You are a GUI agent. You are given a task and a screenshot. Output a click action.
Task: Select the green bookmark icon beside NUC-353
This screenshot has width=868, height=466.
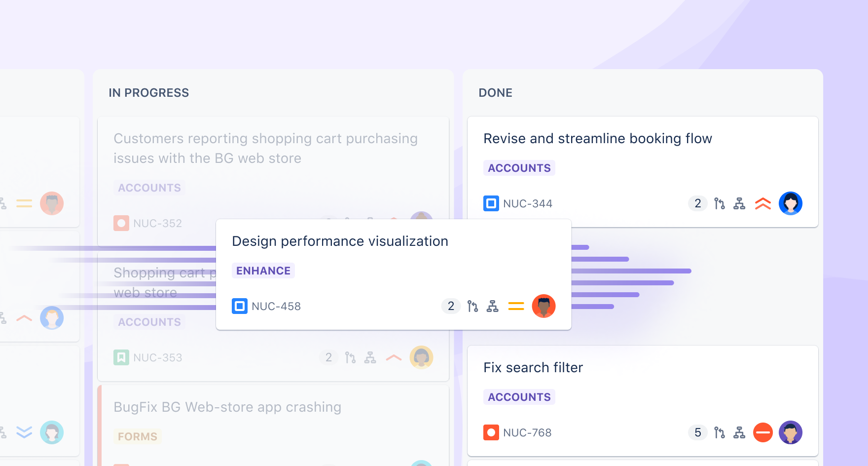[121, 357]
